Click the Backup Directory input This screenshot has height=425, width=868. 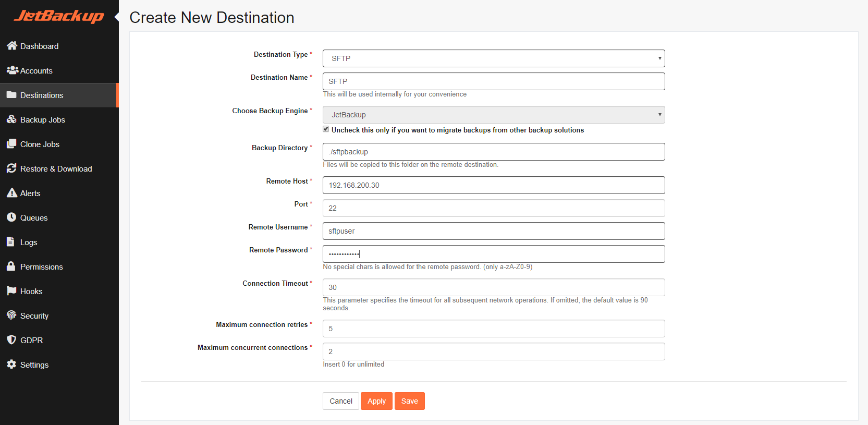[x=494, y=152]
